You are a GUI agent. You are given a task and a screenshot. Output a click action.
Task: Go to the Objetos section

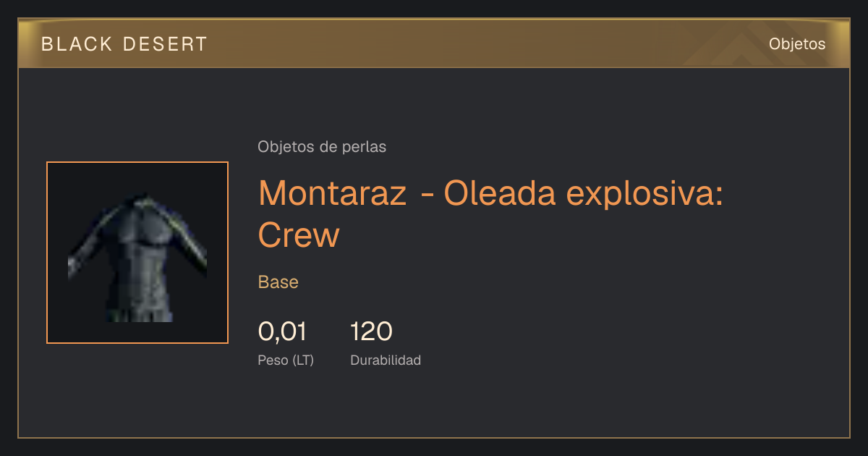coord(797,44)
